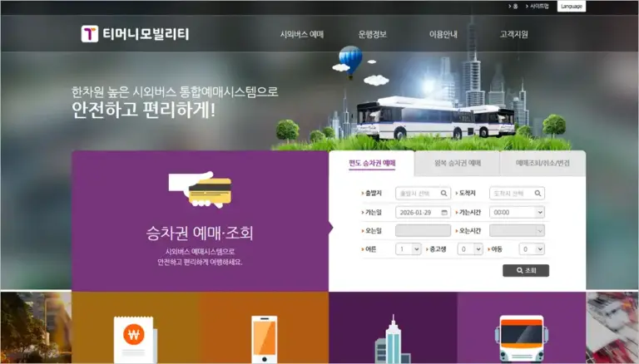
Task: Click the 도착지 선택 input field
Action: click(518, 194)
